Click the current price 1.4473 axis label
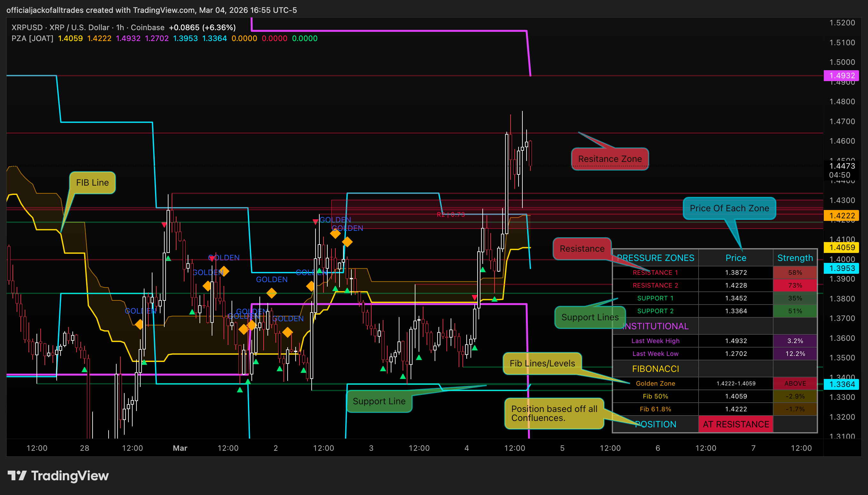This screenshot has height=495, width=868. [842, 166]
